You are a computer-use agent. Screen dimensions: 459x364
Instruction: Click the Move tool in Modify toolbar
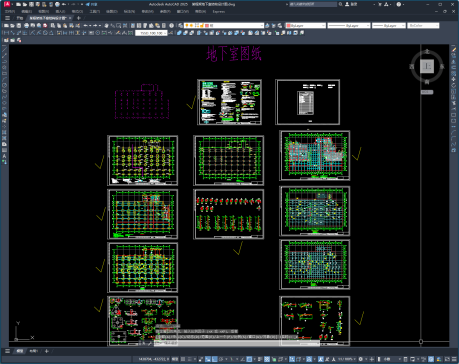tap(454, 79)
